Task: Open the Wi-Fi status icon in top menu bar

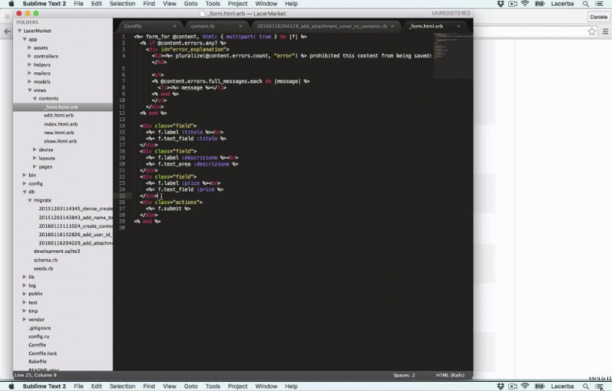Action: (x=525, y=4)
